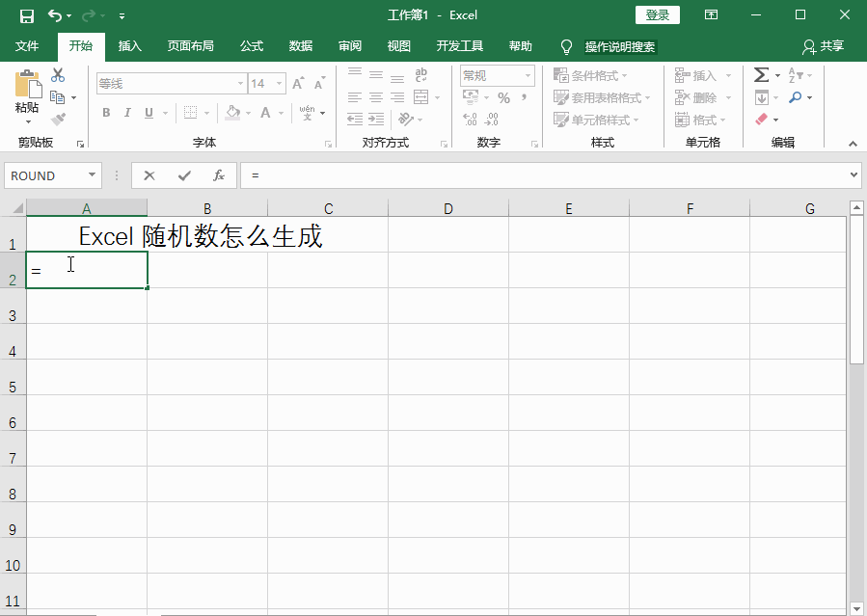This screenshot has height=616, width=867.
Task: Click the Increase Decimal icon
Action: coord(470,119)
